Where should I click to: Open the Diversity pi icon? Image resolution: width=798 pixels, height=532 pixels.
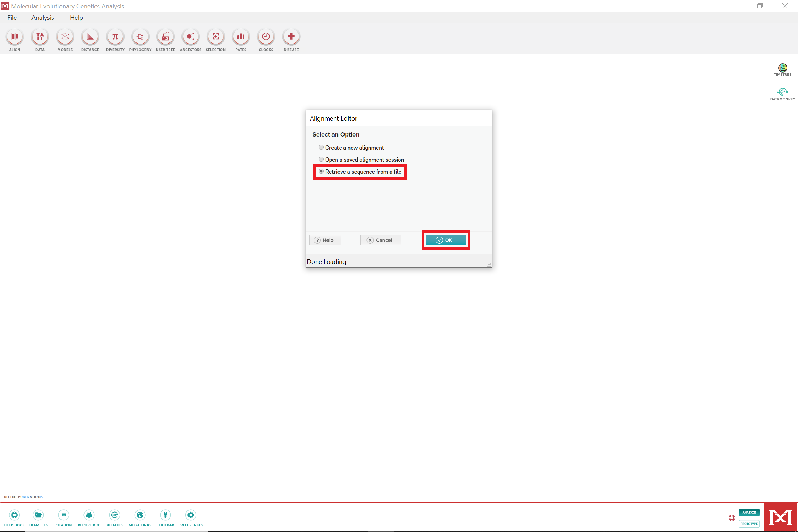(x=115, y=37)
